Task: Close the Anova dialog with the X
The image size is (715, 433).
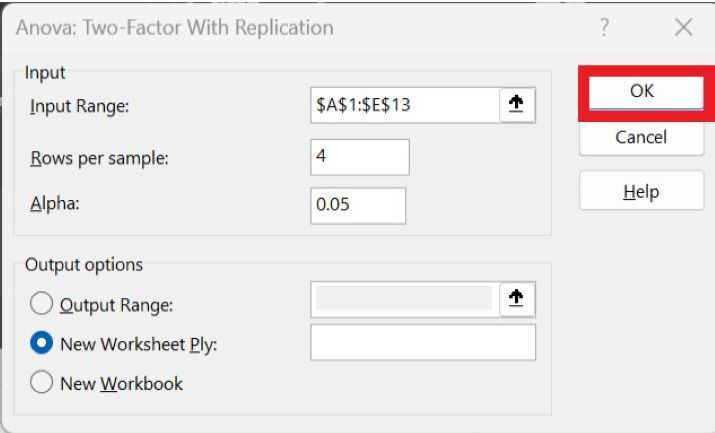Action: (683, 28)
